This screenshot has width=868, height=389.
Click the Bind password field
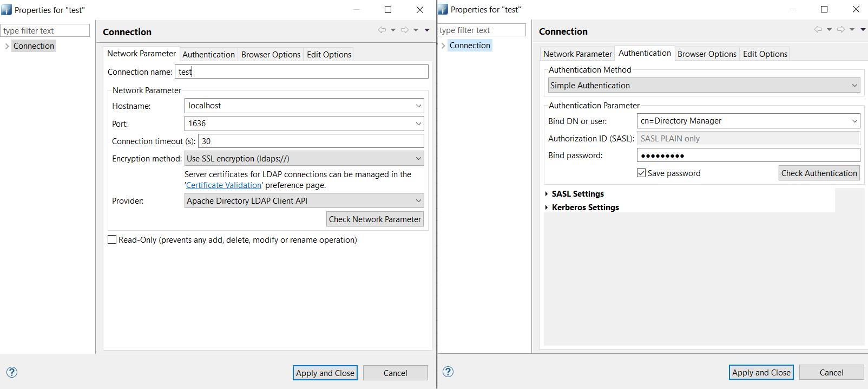pyautogui.click(x=748, y=155)
